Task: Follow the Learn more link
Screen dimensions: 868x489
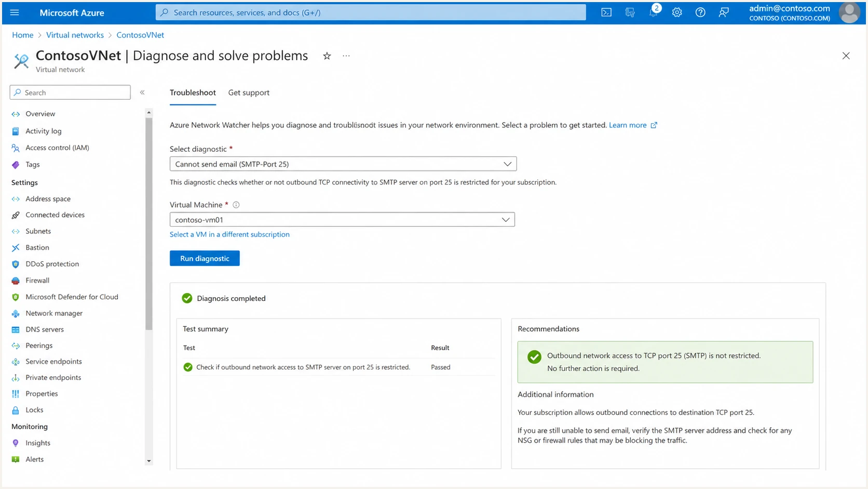Action: click(633, 125)
